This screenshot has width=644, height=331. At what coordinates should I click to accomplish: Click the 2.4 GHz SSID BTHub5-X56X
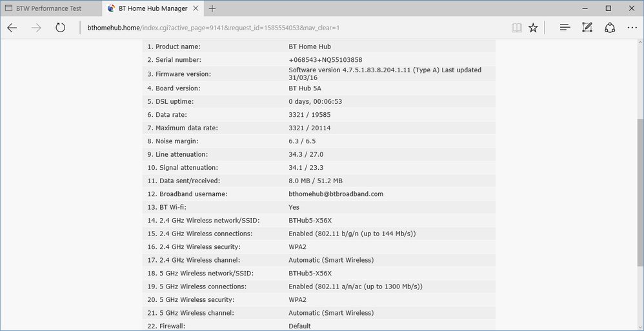pos(310,221)
